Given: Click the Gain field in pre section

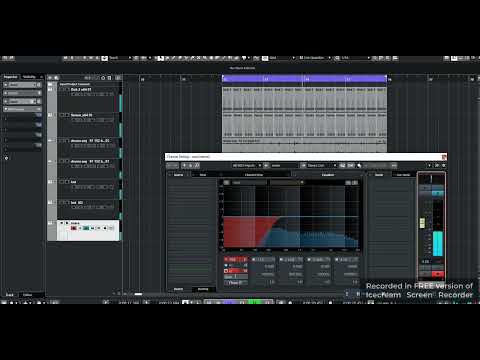Looking at the screenshot, I should tap(236, 277).
